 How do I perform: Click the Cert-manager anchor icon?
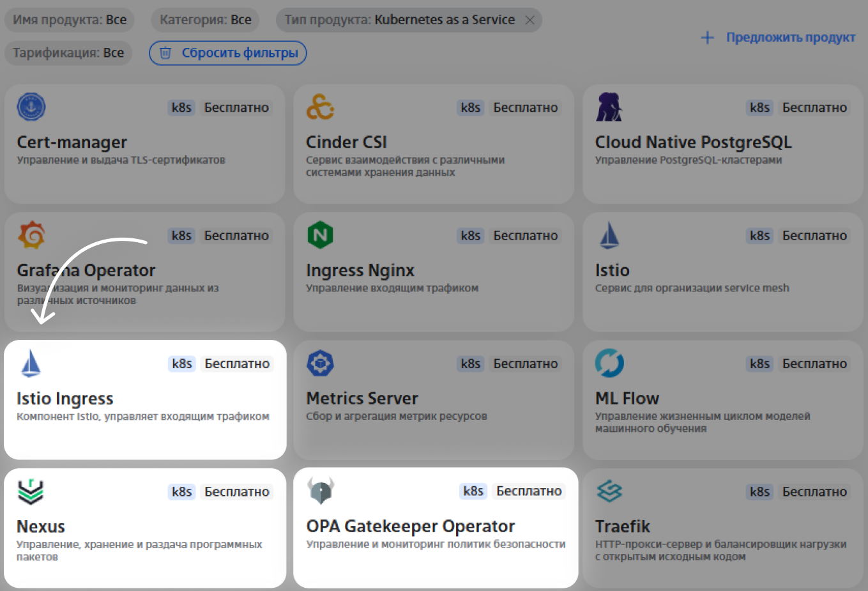coord(31,107)
